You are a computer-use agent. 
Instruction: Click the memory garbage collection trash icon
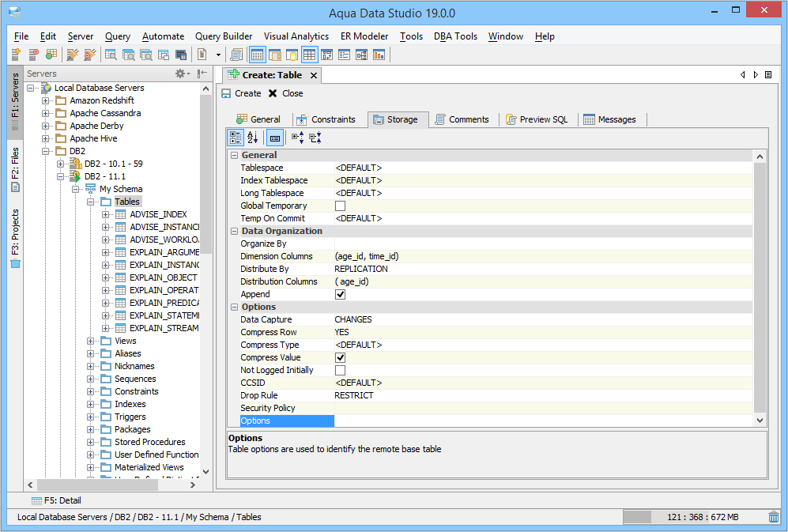coord(773,517)
